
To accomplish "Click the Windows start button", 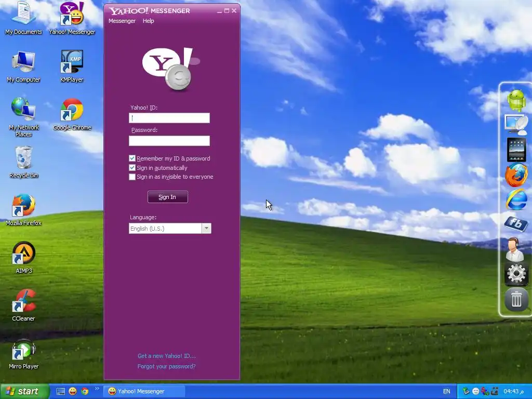I will (24, 392).
